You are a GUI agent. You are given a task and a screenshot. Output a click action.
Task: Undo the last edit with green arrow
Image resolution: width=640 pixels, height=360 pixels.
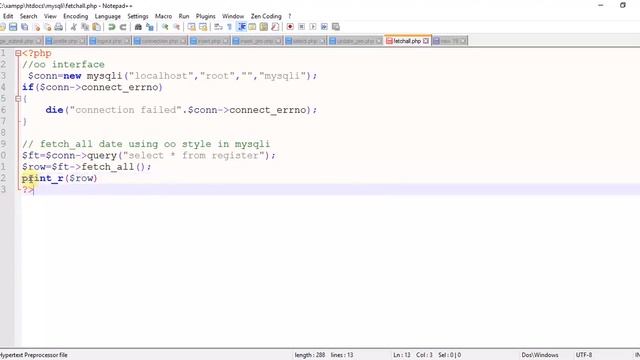(111, 27)
